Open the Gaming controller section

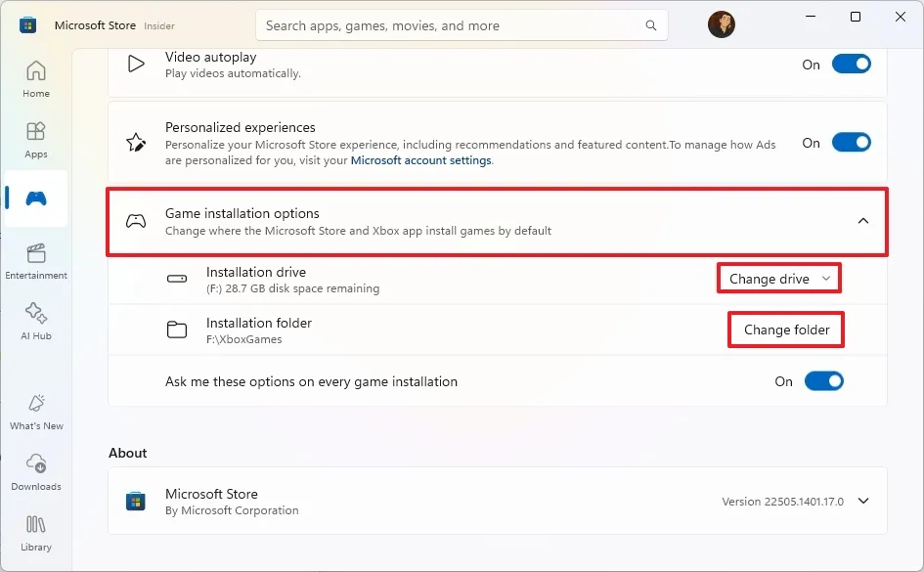click(36, 198)
